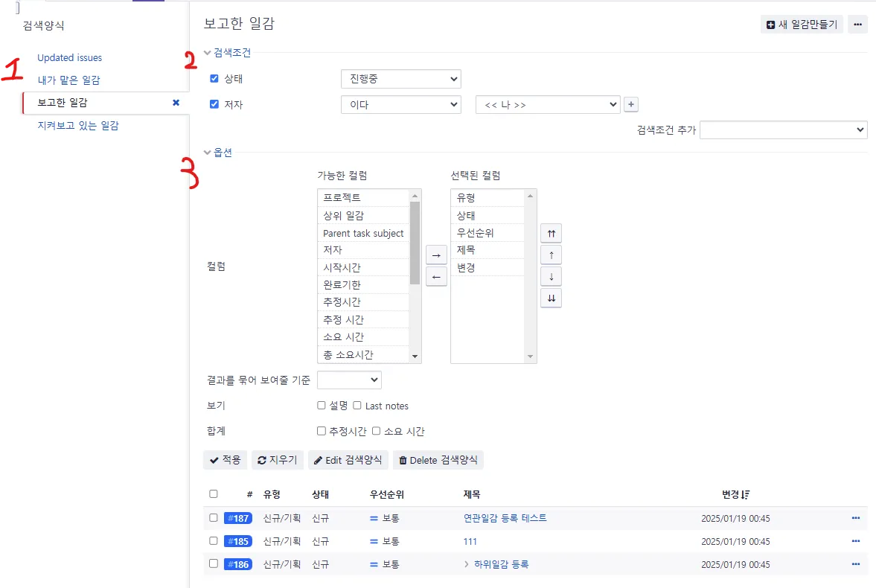Image resolution: width=876 pixels, height=588 pixels.
Task: Open 내가 맡은 일감 in sidebar
Action: [68, 80]
